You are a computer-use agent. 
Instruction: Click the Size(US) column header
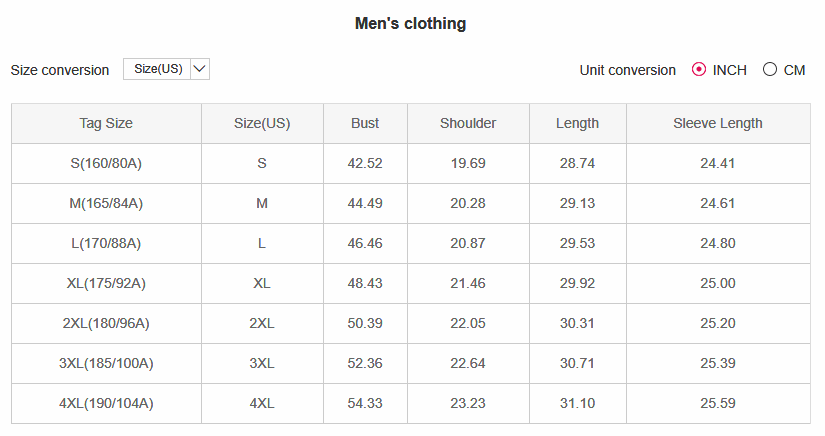pos(262,123)
